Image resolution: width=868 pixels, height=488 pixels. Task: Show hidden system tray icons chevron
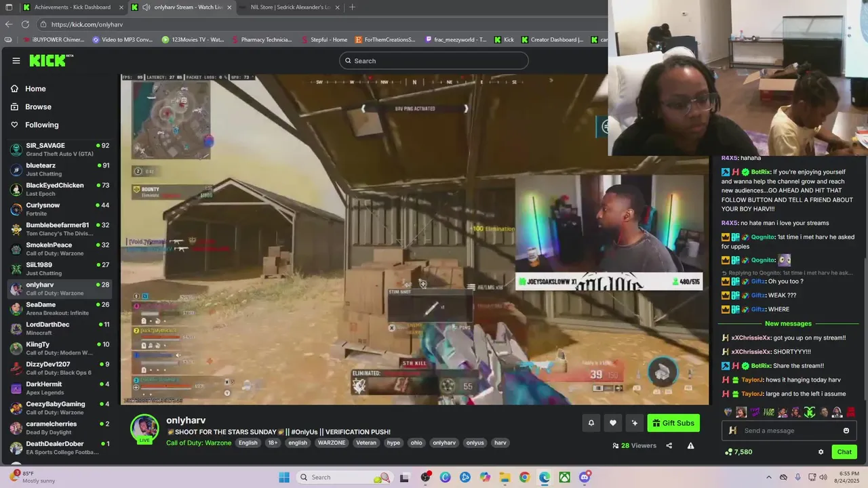point(768,477)
